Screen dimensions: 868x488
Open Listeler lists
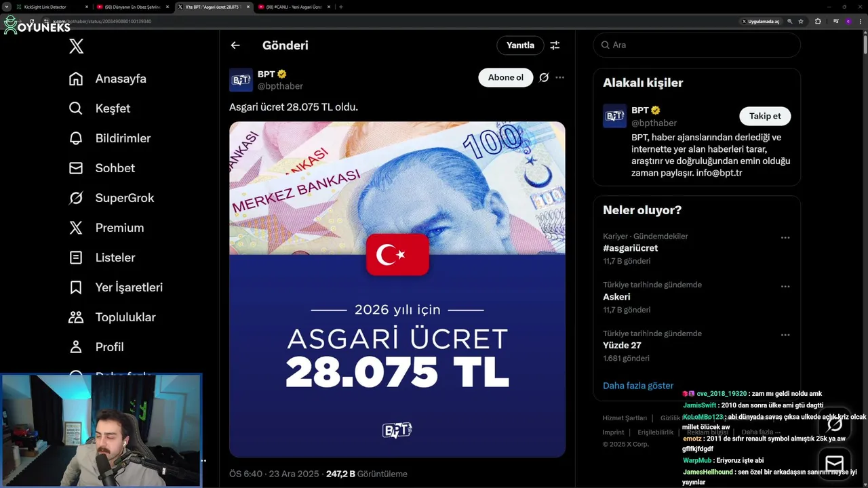click(x=102, y=258)
